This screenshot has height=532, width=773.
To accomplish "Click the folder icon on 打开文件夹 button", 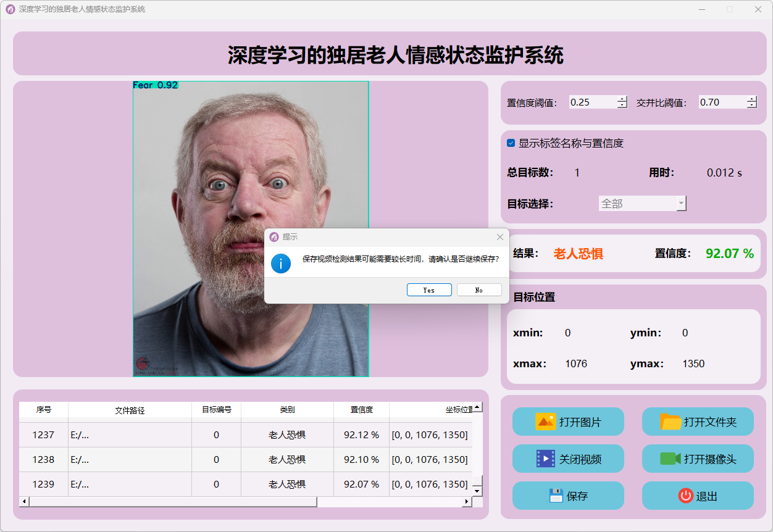I will pos(671,422).
